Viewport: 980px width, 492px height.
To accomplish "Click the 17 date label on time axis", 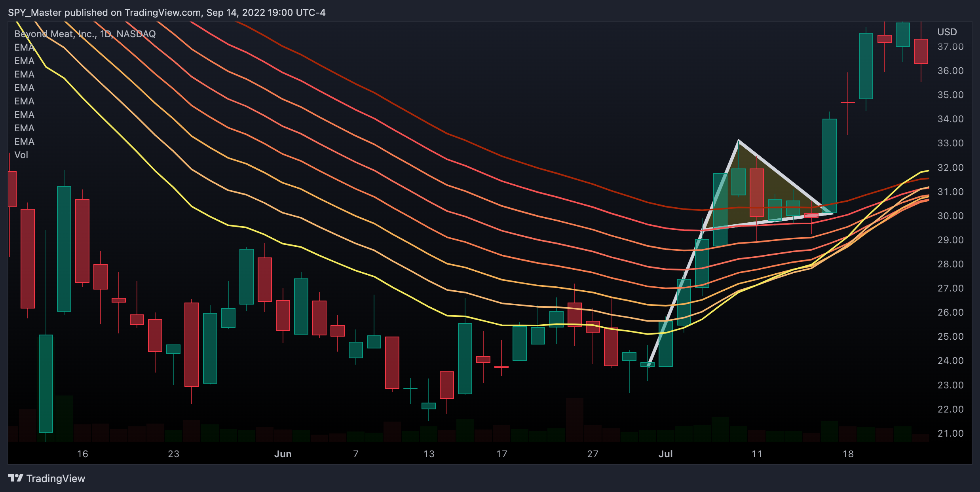I will pyautogui.click(x=502, y=454).
